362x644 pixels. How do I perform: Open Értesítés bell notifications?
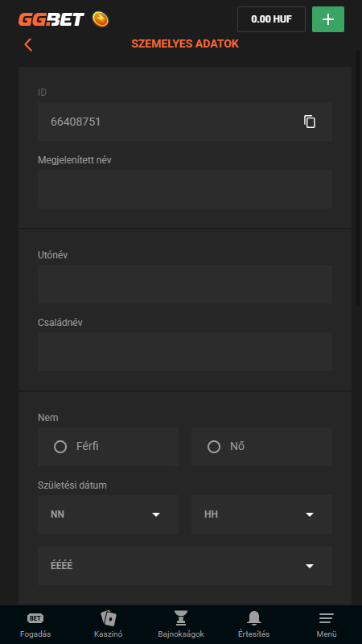coord(253,625)
